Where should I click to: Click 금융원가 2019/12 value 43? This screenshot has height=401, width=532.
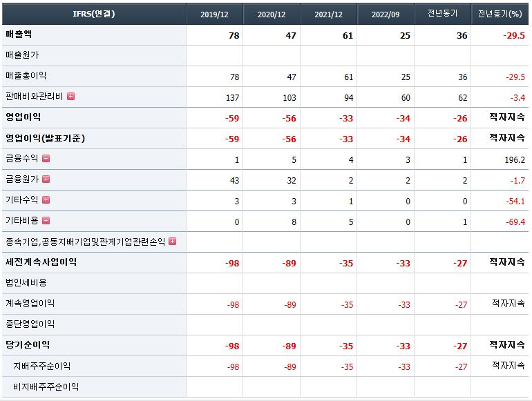coord(235,181)
